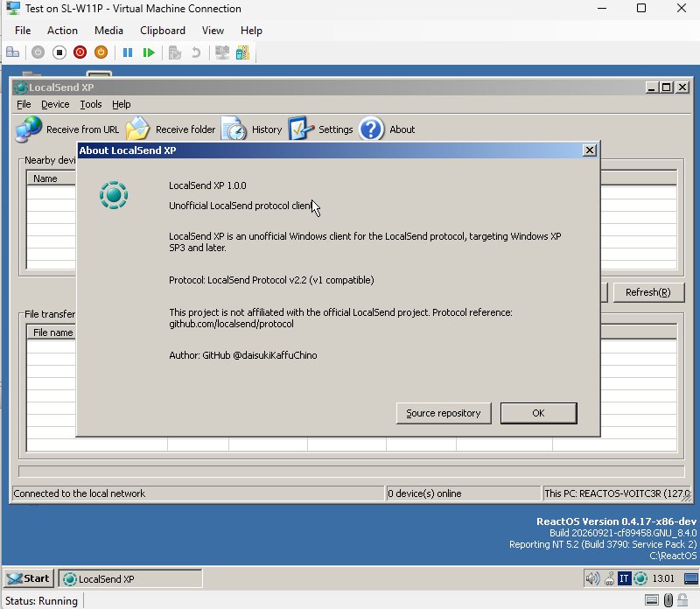Click the show desktop icon in the tray

point(691,579)
